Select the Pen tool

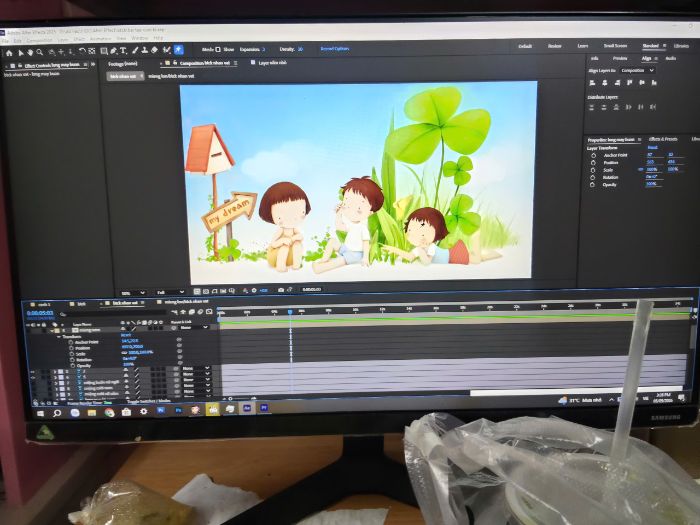click(x=113, y=51)
